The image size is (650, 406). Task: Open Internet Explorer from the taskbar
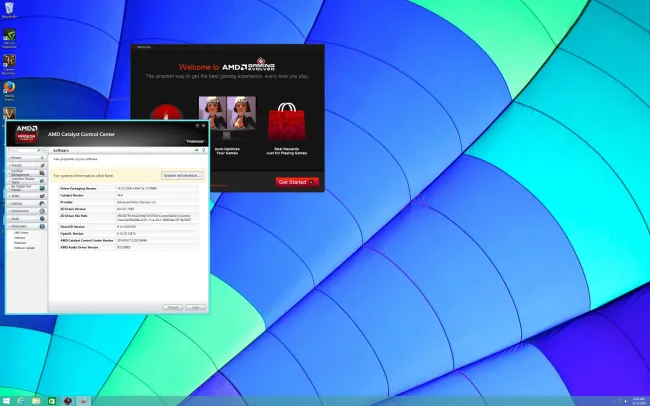(x=21, y=400)
